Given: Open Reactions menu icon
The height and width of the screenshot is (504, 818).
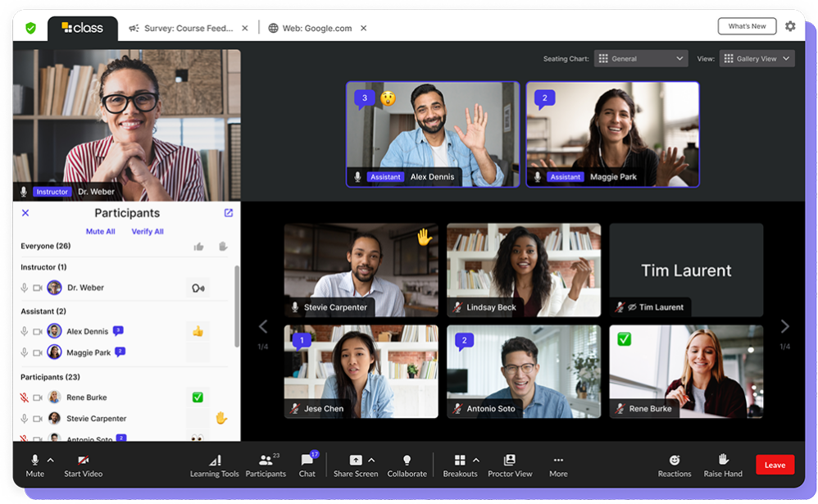Looking at the screenshot, I should point(674,461).
